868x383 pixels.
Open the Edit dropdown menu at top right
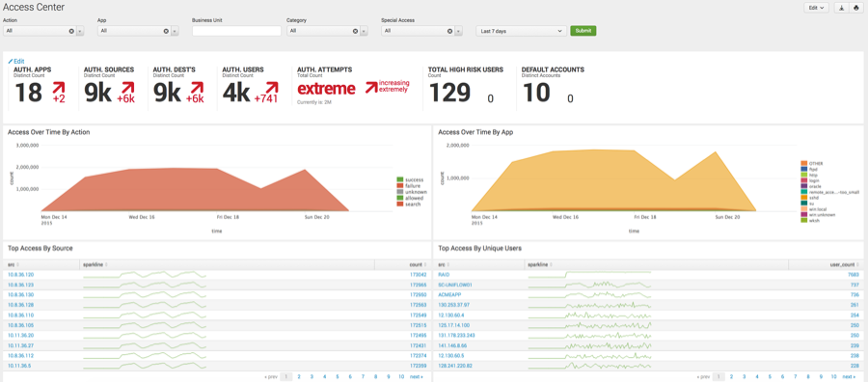pyautogui.click(x=816, y=8)
